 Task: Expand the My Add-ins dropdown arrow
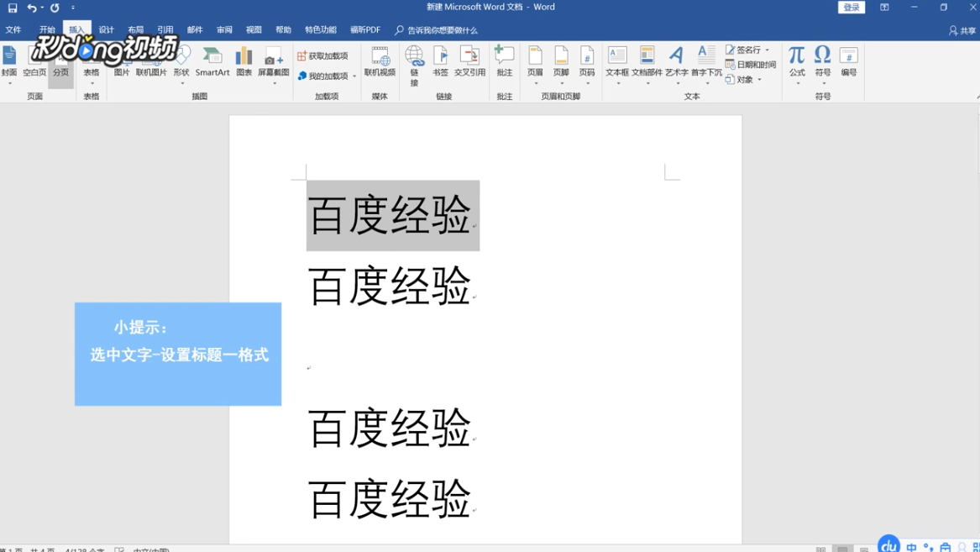click(x=354, y=76)
